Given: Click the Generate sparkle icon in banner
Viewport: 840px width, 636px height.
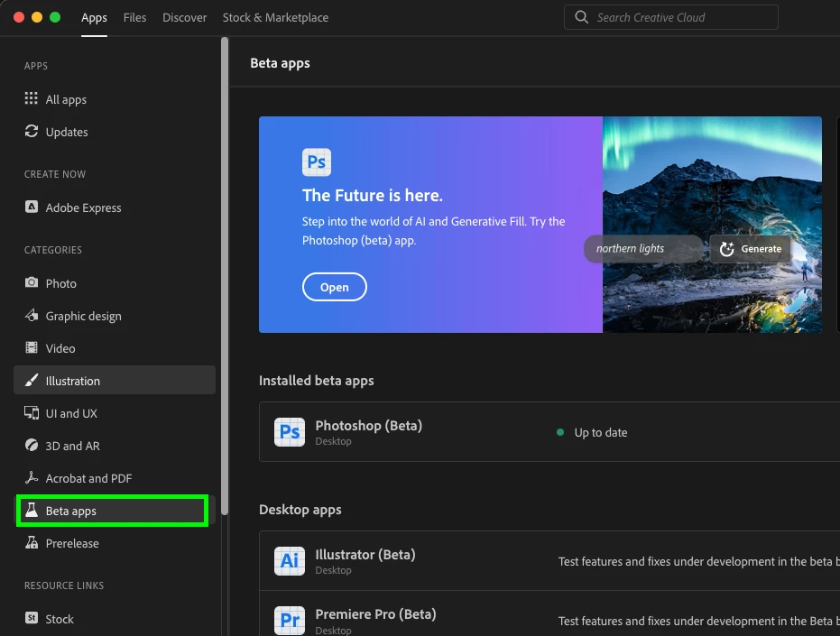Looking at the screenshot, I should (x=726, y=249).
